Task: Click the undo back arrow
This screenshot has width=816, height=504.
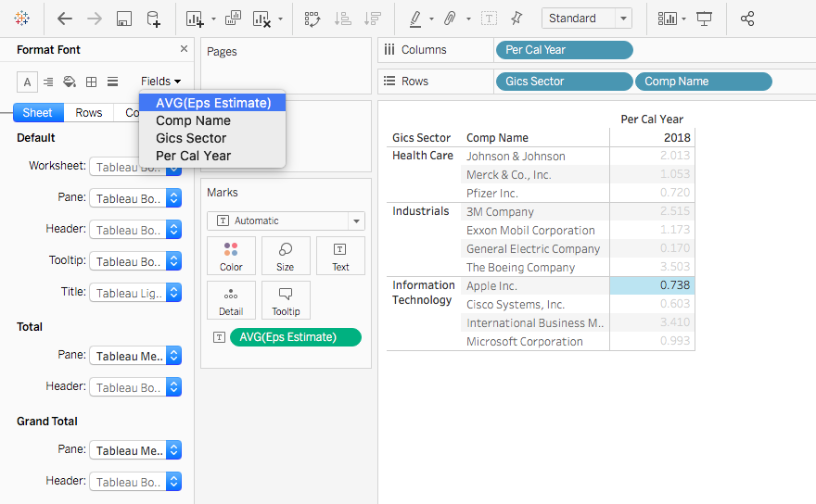Action: coord(64,19)
